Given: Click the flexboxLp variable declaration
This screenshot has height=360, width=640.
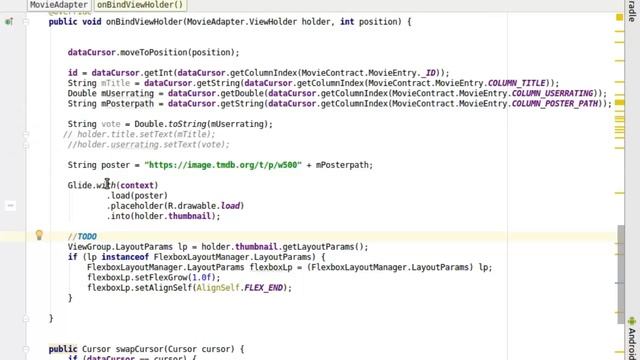Looking at the screenshot, I should coord(271,267).
